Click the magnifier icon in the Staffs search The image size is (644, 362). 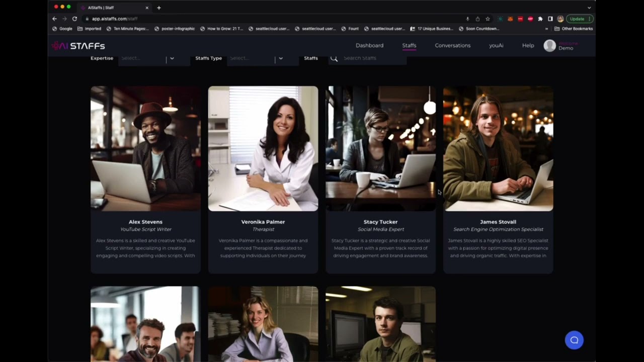pos(334,58)
